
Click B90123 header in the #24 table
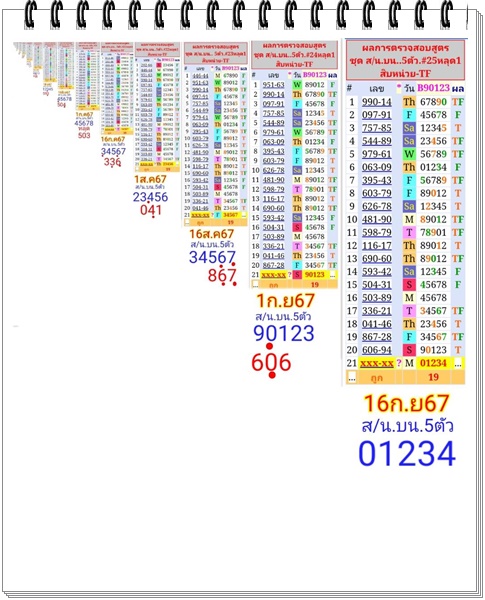315,75
